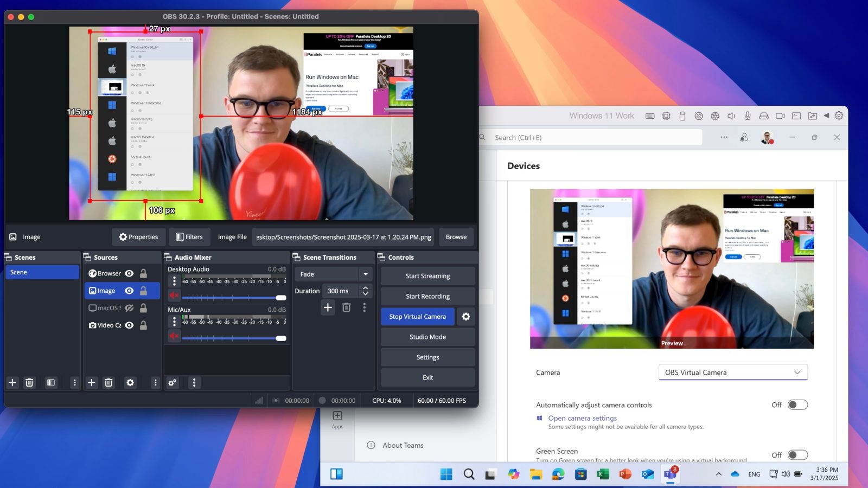Screen dimensions: 868x488
Task: Open Desktop Audio options three-dot menu
Action: pyautogui.click(x=174, y=281)
